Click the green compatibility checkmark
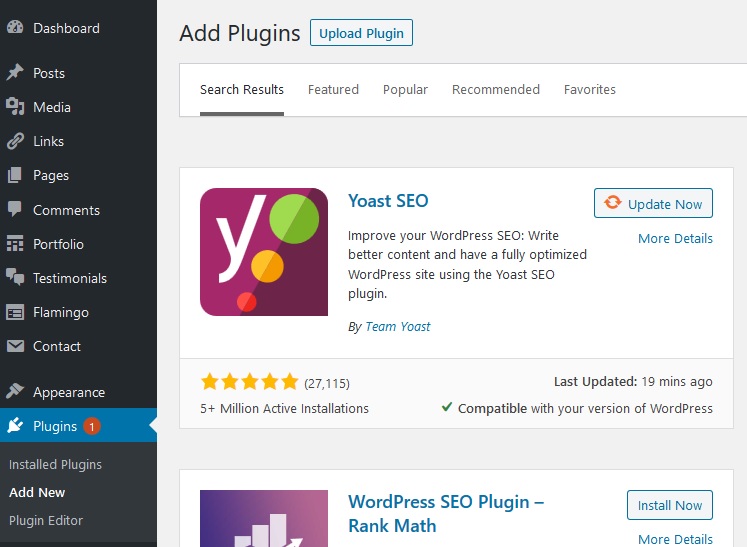 (x=446, y=407)
